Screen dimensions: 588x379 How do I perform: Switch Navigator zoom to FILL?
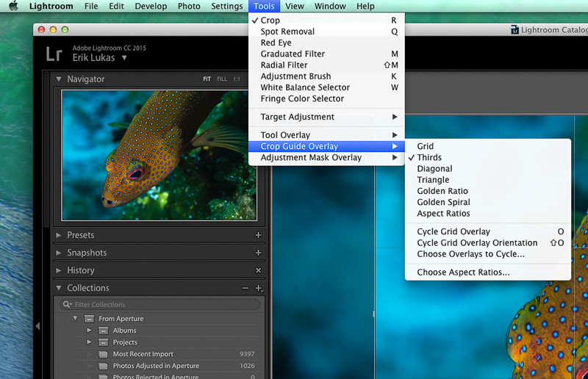(222, 79)
